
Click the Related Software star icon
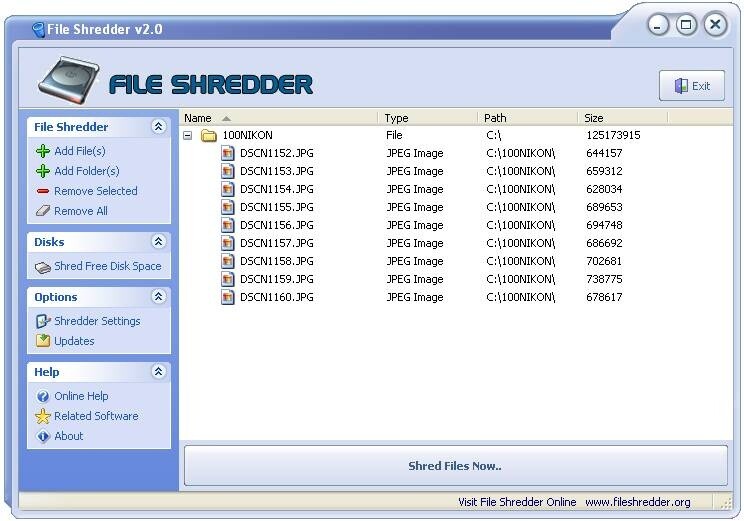(43, 416)
